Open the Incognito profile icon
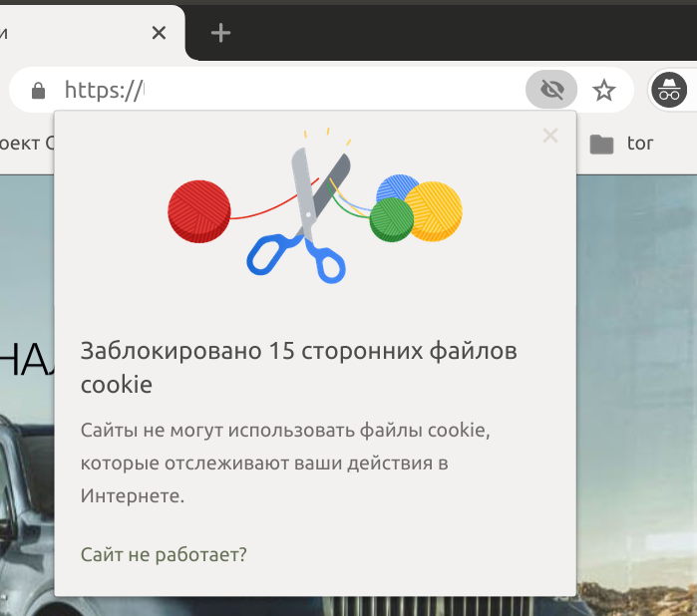 669,91
